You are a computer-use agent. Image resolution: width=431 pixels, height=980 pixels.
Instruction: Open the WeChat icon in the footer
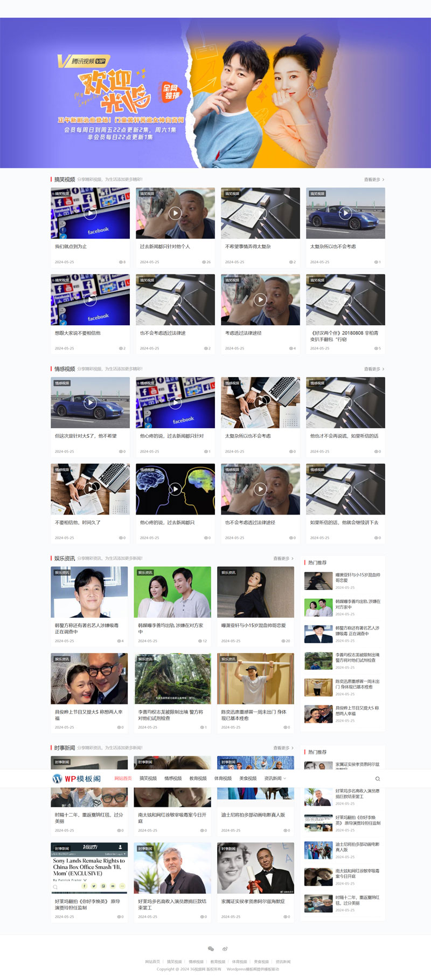[211, 949]
